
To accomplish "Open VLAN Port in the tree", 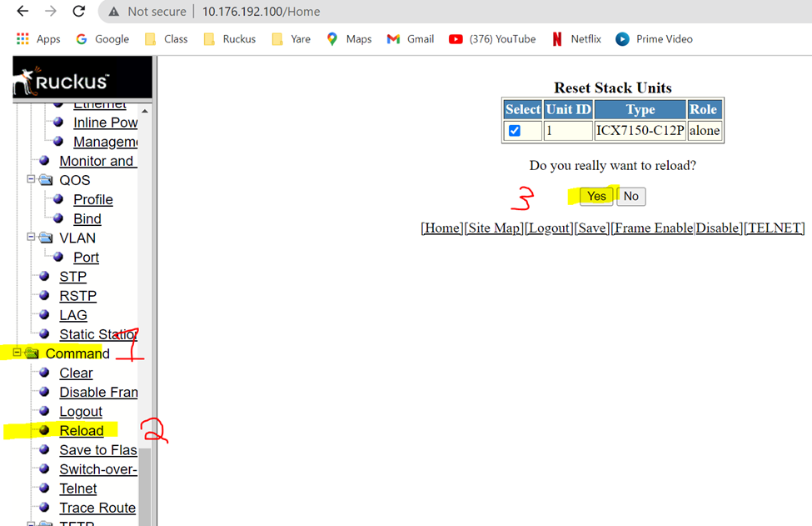I will coord(86,258).
